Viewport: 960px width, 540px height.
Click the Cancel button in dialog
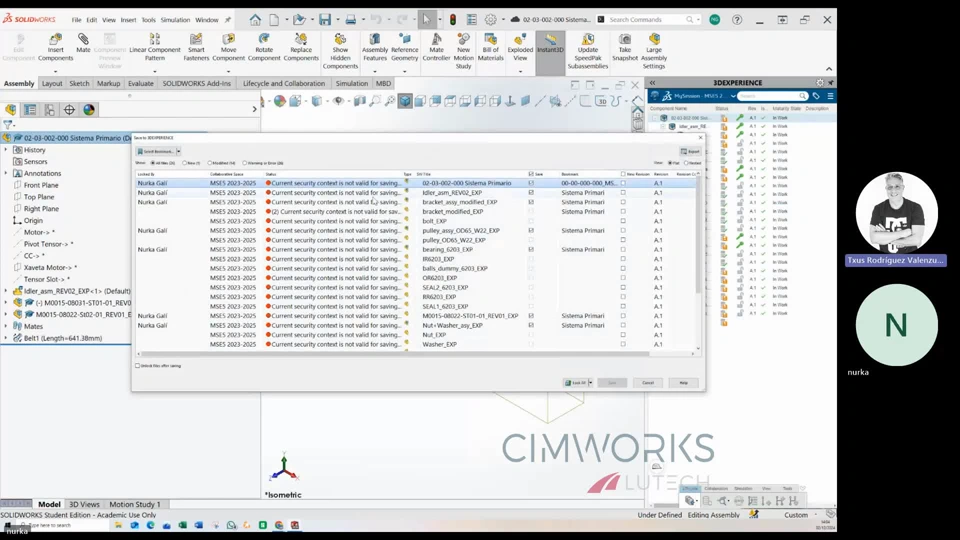click(x=648, y=383)
